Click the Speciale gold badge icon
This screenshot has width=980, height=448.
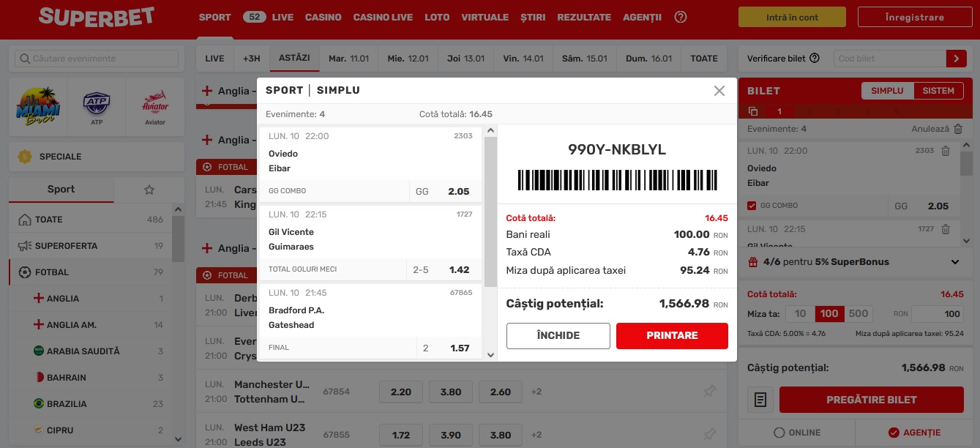26,156
